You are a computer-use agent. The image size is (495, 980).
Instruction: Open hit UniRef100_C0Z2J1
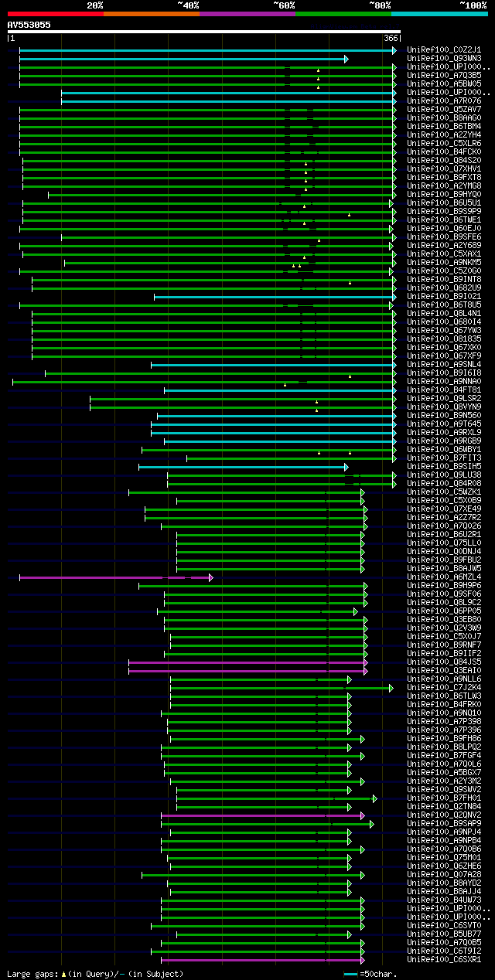point(444,50)
